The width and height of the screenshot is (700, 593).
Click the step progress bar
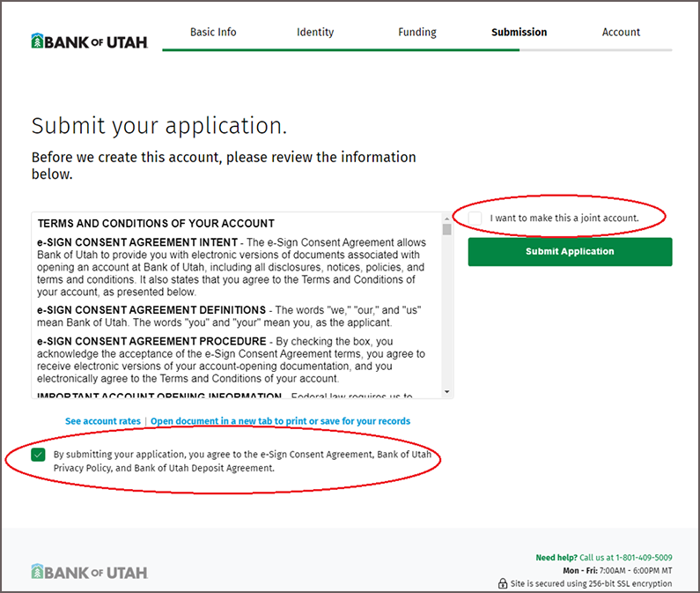pos(417,50)
